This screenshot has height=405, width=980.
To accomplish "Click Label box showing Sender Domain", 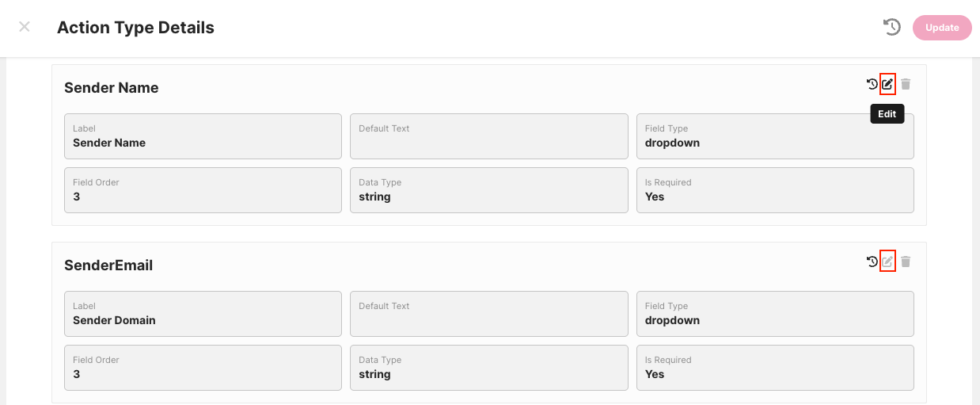I will 203,314.
